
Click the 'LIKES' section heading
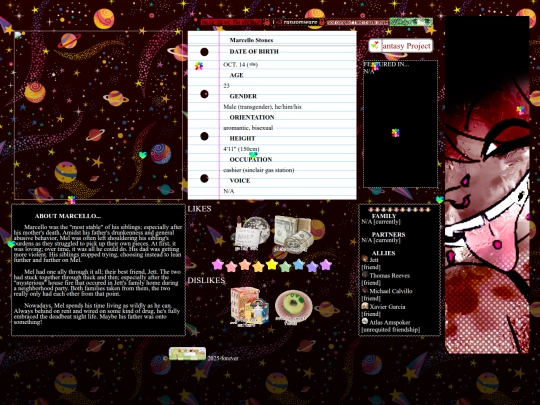(199, 209)
